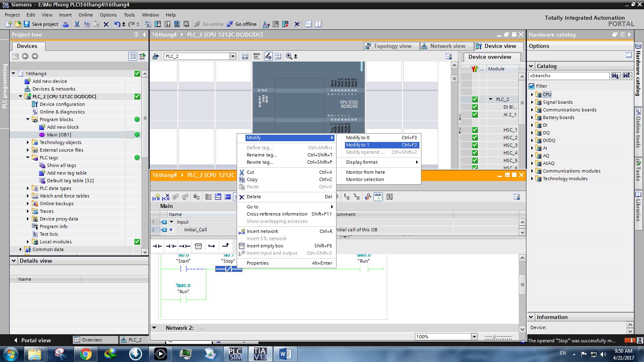The width and height of the screenshot is (644, 362).
Task: Click the checkmark for PLC_2 in Device overview
Action: [x=475, y=99]
